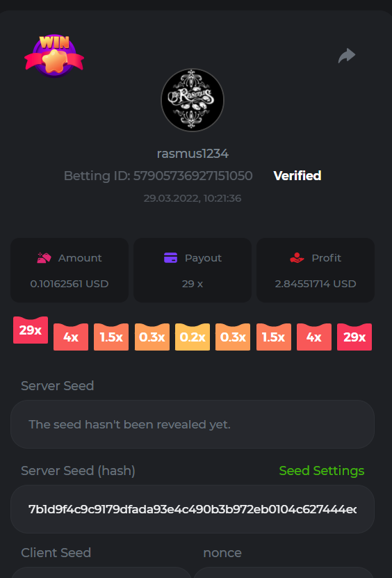
Task: Click the Server Seed hash field
Action: 193,509
